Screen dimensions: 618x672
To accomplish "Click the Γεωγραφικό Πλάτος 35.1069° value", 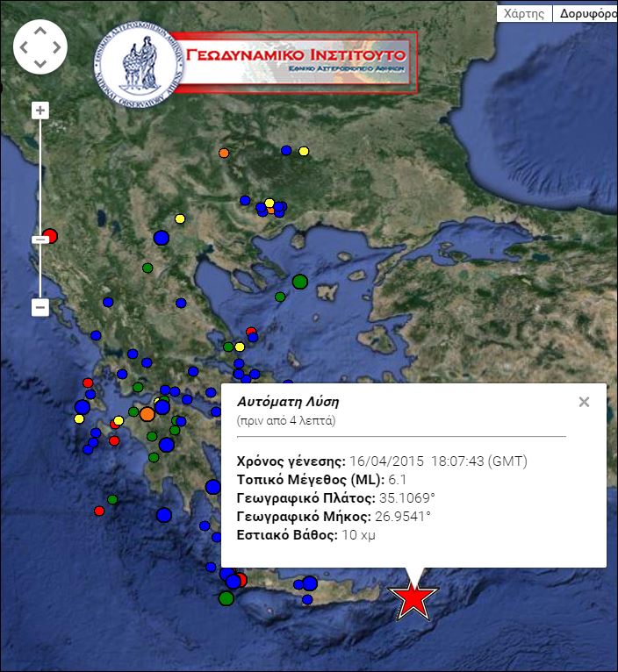I will tap(407, 498).
